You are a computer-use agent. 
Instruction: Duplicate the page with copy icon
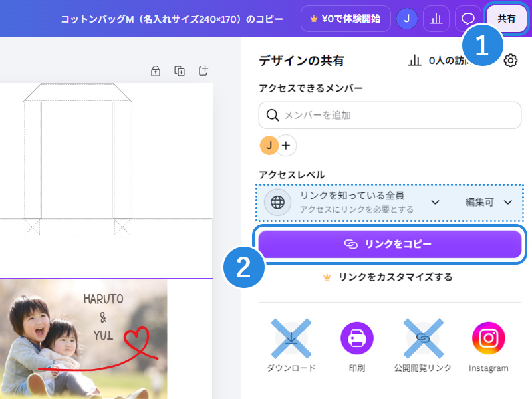tap(180, 71)
